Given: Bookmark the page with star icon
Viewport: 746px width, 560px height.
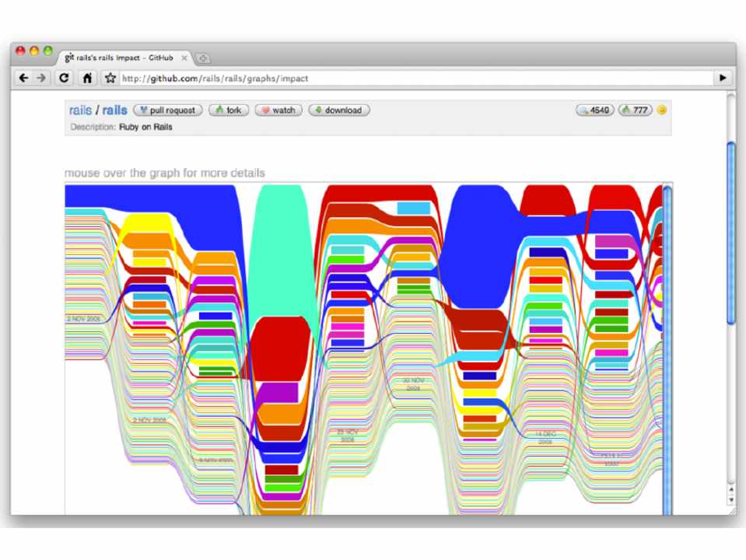Looking at the screenshot, I should (x=110, y=79).
